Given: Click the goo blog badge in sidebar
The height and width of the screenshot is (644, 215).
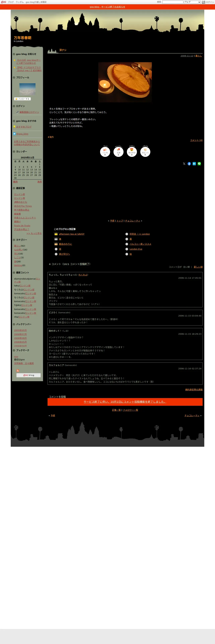Looking at the screenshot, I should pyautogui.click(x=28, y=375).
